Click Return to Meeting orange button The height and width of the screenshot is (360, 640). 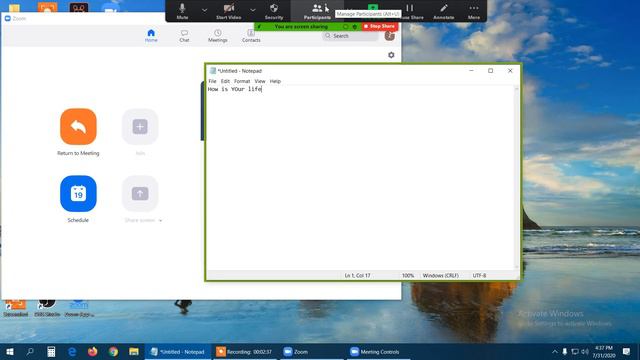coord(78,127)
